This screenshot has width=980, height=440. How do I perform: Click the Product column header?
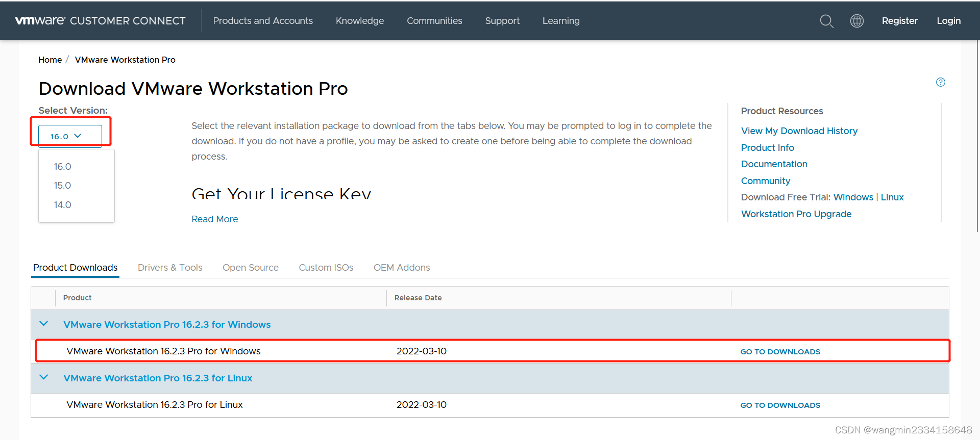(x=78, y=298)
